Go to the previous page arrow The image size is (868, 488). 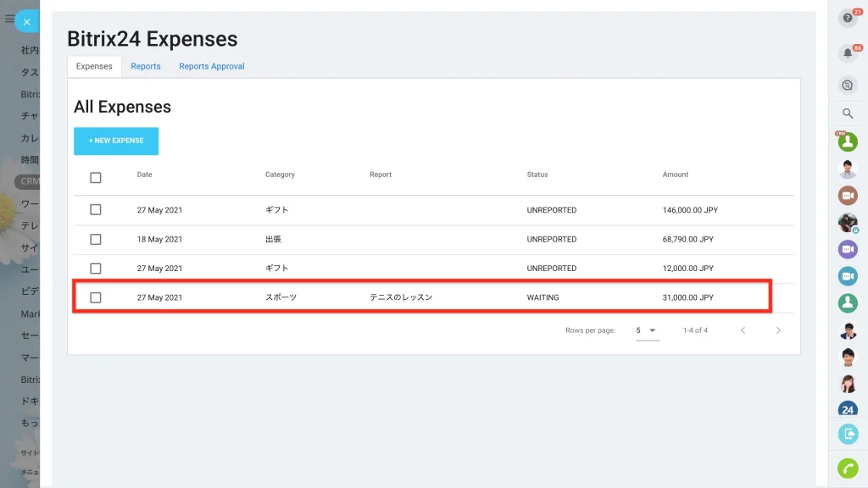pos(743,330)
